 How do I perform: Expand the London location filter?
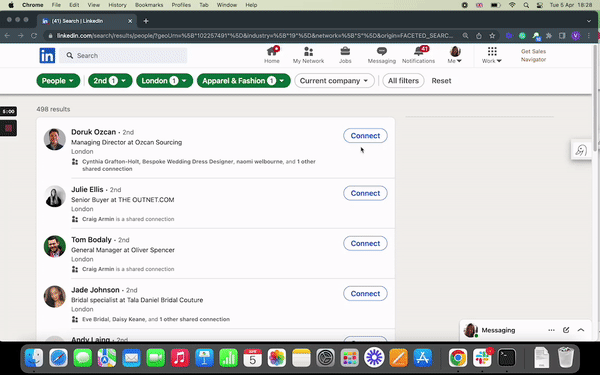(x=165, y=81)
